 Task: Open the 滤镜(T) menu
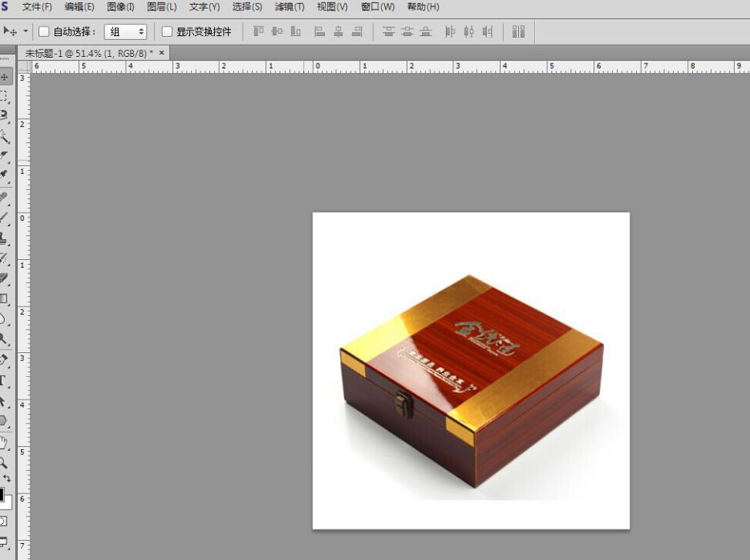pos(289,7)
